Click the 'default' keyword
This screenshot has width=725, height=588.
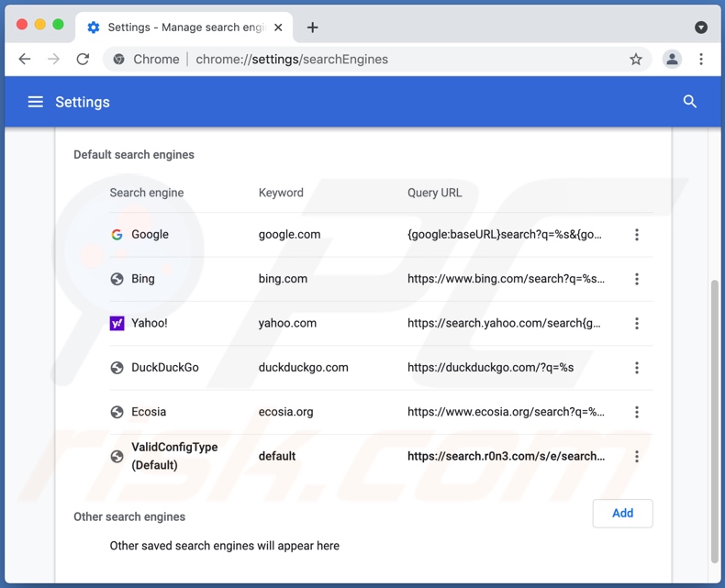point(277,456)
